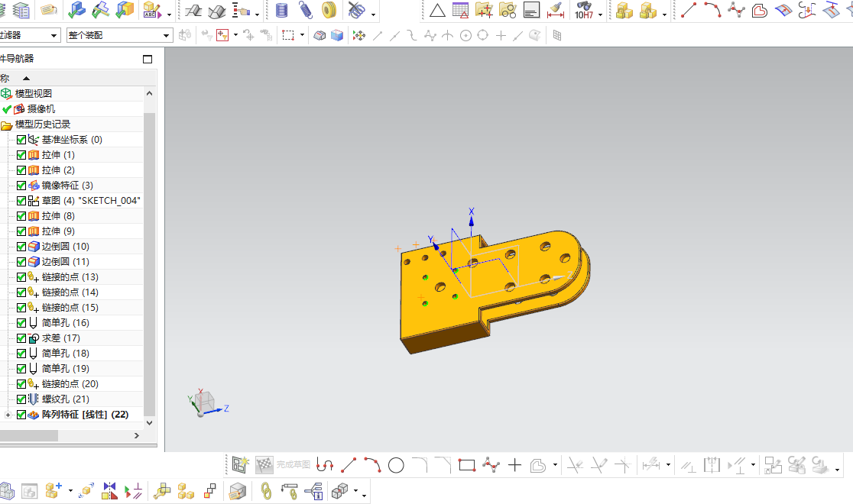Click the 简单孔 (19) row
Image resolution: width=853 pixels, height=504 pixels.
[x=65, y=369]
